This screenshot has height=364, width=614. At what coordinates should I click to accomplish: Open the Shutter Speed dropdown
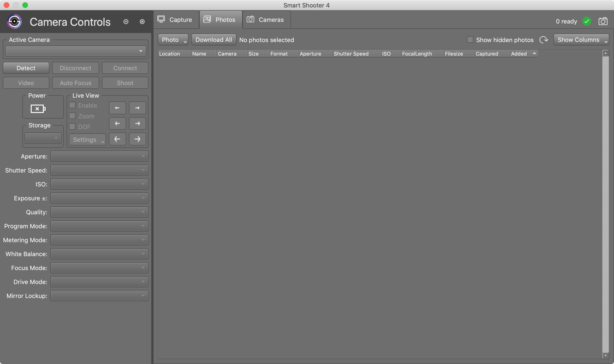click(99, 170)
